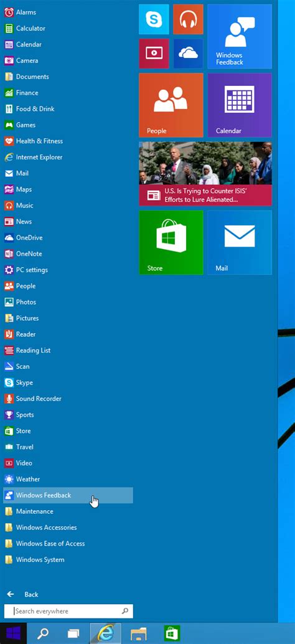Open the news tile about ISIS

click(205, 174)
